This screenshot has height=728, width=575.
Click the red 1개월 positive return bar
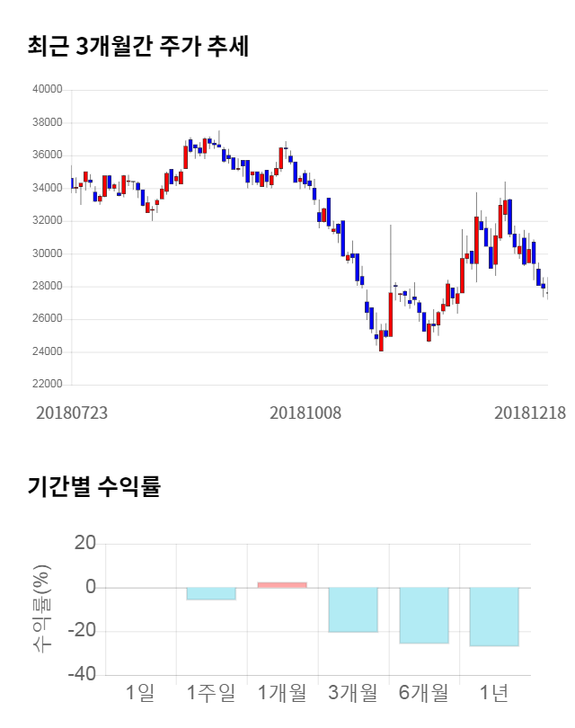(282, 584)
